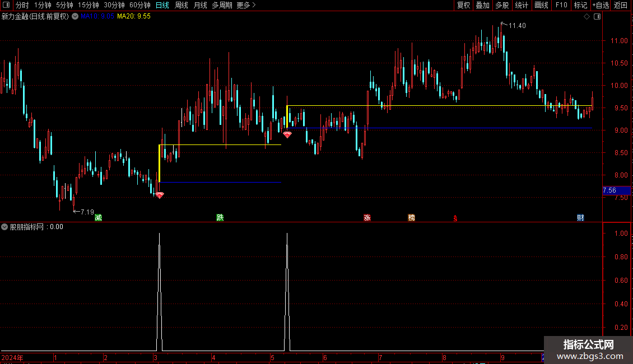Open F10 company info
This screenshot has width=633, height=364.
click(x=561, y=5)
